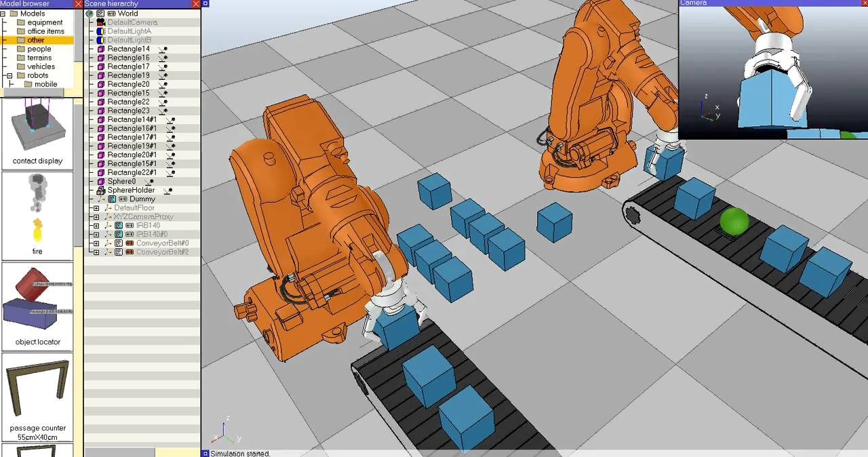Click the Scene hierarchy horizontal scrollbar
Screen dimensions: 868x457
click(119, 452)
